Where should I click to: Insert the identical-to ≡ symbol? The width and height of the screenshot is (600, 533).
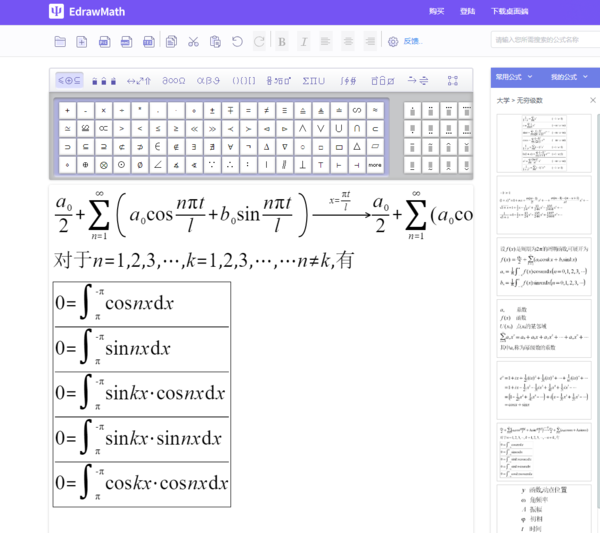point(284,111)
